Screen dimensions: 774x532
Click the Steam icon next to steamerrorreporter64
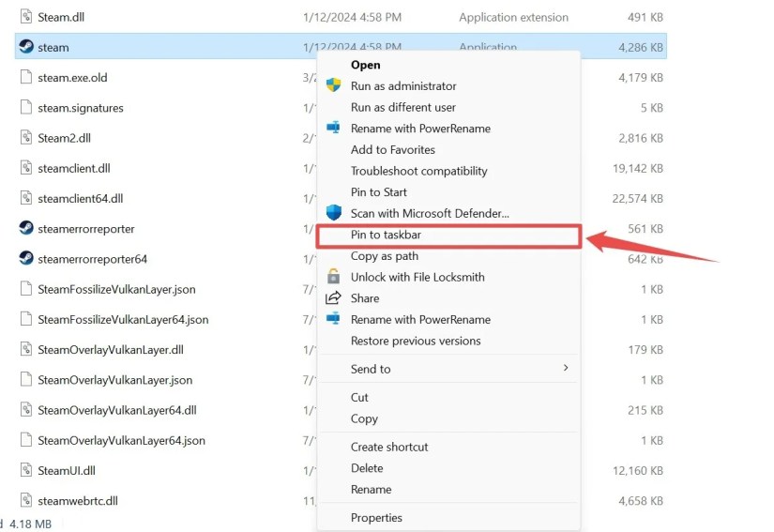26,258
